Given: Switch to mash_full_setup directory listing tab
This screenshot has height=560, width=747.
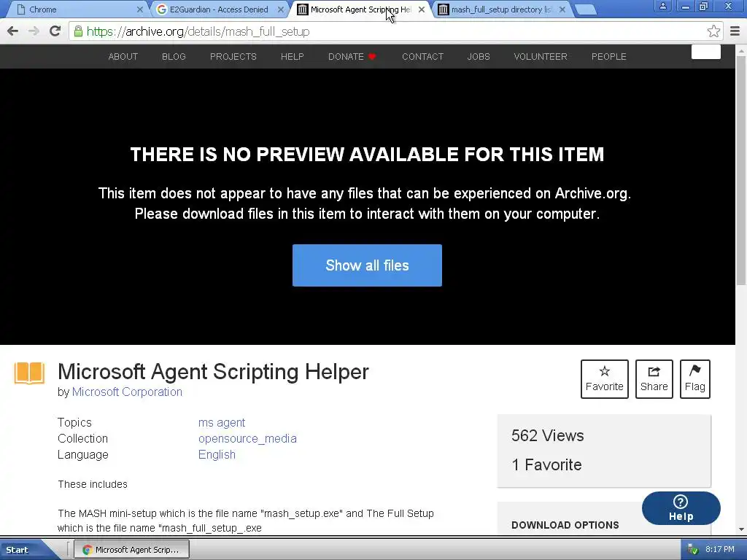Looking at the screenshot, I should point(501,9).
